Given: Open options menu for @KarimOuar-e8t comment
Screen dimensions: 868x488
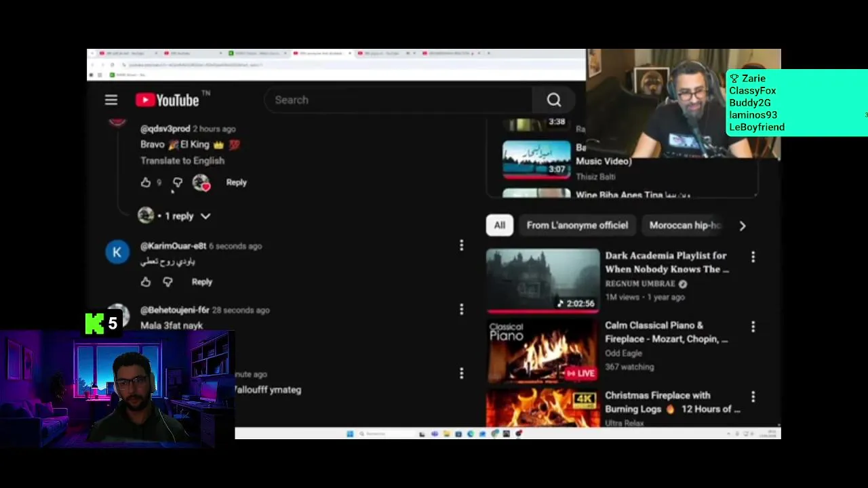Looking at the screenshot, I should (461, 245).
